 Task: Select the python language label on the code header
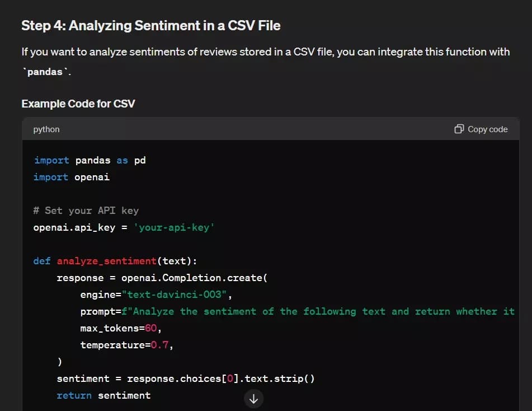pyautogui.click(x=46, y=129)
